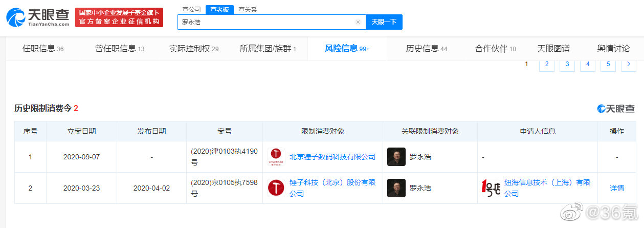
Task: Open the 1号店 logo of 纽海信息技术
Action: 491,188
